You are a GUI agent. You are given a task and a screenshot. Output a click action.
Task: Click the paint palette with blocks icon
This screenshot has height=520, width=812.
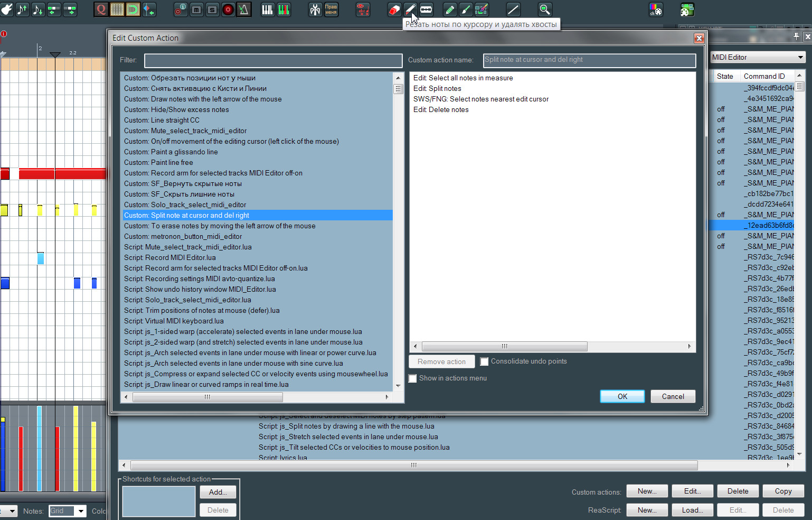(x=687, y=10)
